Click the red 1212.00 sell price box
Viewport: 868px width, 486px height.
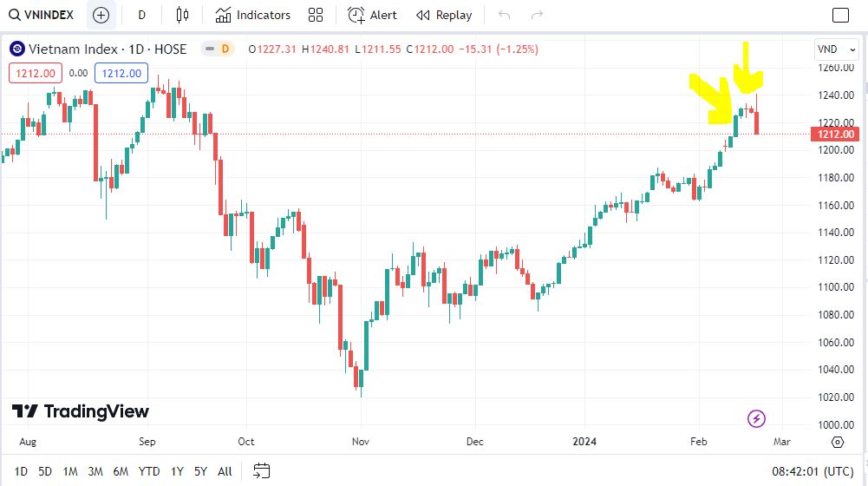point(34,74)
